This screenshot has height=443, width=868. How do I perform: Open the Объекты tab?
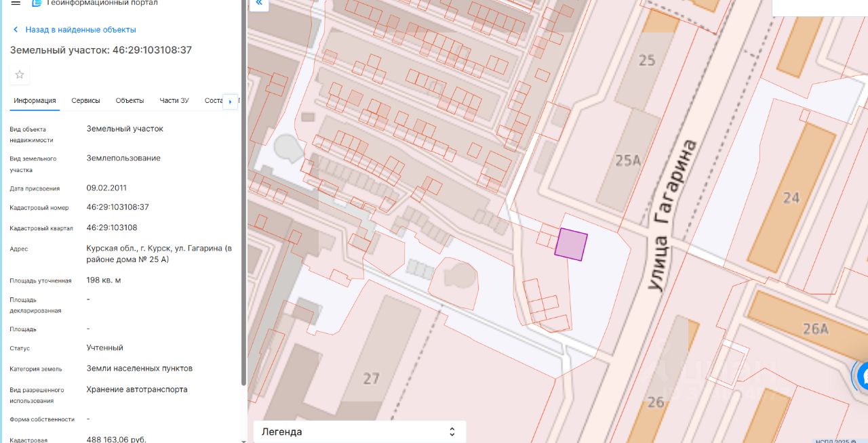tap(130, 100)
